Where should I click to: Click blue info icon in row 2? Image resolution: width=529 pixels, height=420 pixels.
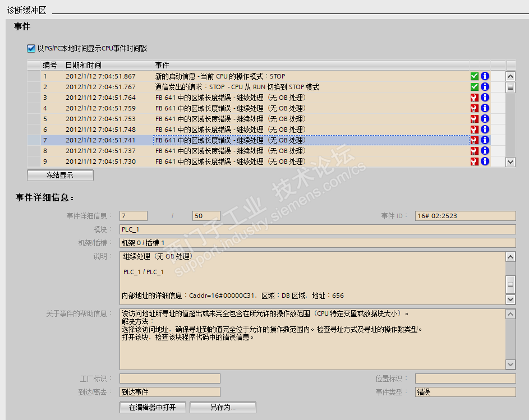click(485, 87)
